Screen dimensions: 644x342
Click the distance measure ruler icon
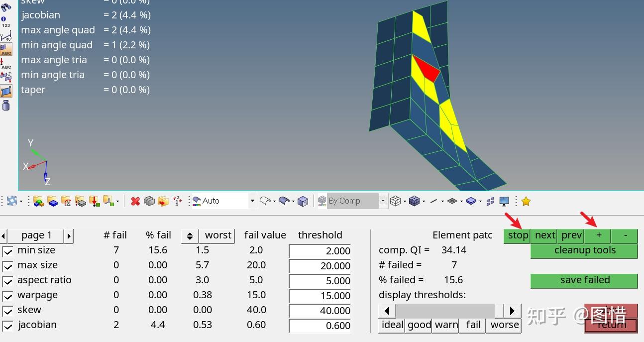(6, 36)
